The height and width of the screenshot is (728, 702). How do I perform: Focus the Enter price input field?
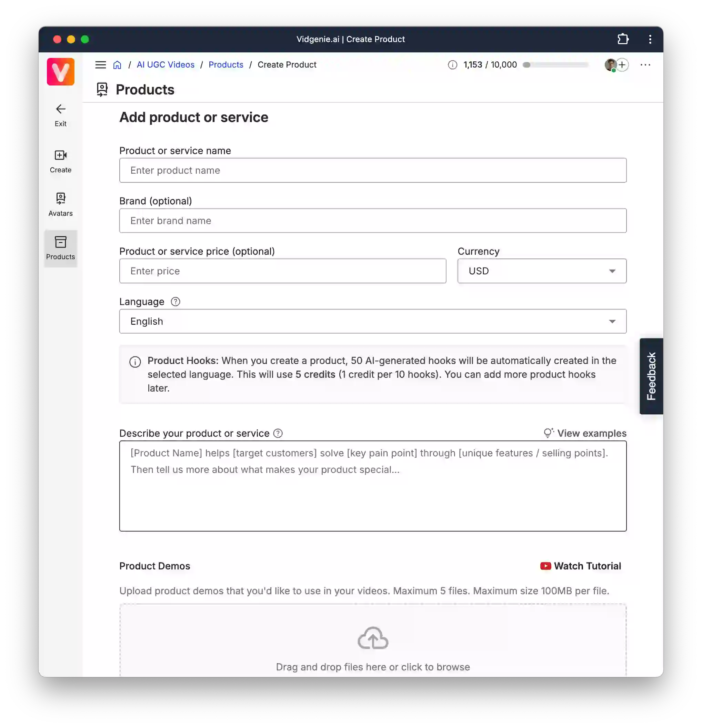282,271
